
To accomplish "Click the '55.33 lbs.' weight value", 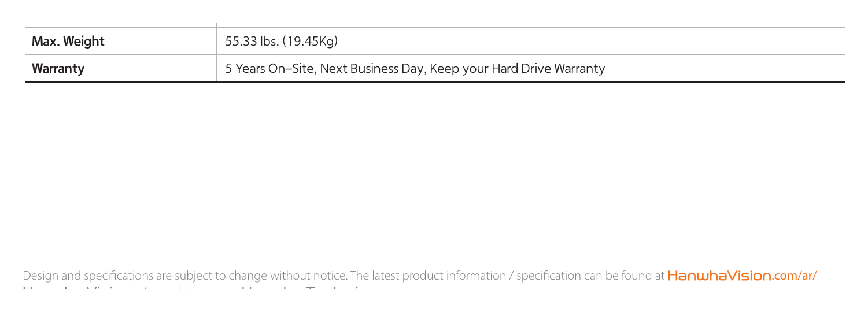I will pos(252,42).
